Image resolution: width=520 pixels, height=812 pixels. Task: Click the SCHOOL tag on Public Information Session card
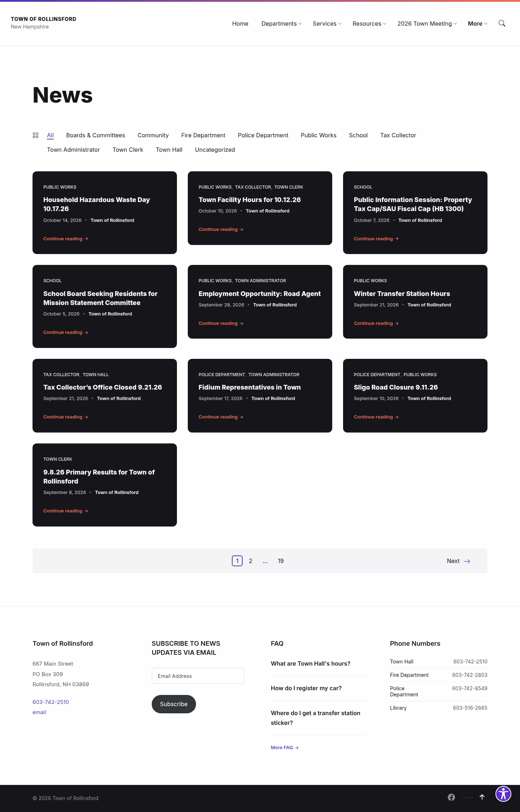363,187
